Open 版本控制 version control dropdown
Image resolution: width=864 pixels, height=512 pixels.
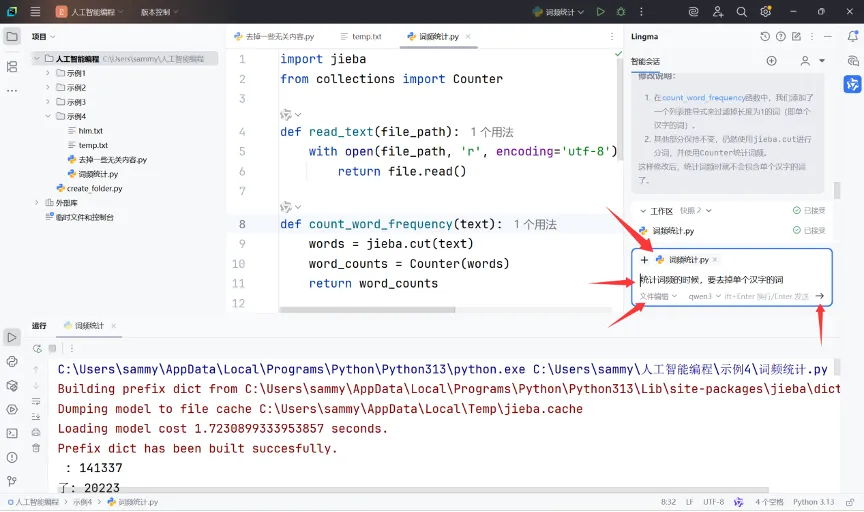159,12
